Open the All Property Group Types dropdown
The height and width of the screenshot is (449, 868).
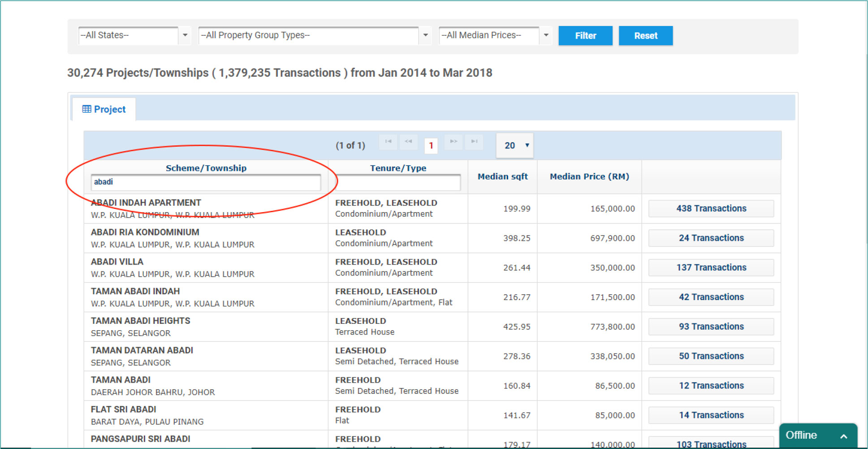click(315, 35)
